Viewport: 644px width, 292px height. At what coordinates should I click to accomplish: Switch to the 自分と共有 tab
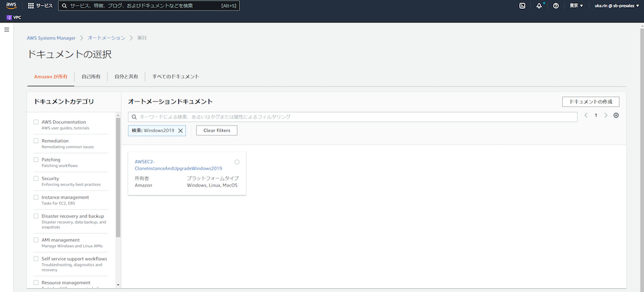pos(126,77)
